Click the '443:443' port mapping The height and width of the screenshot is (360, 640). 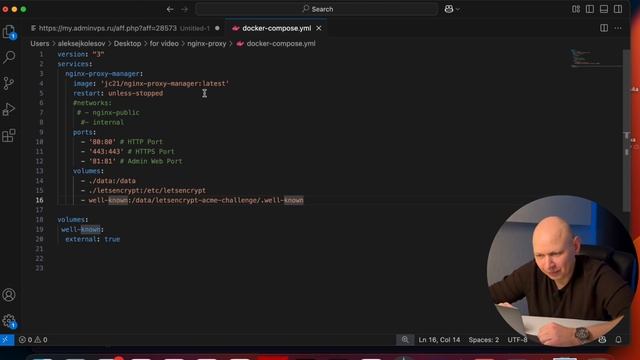pos(106,151)
